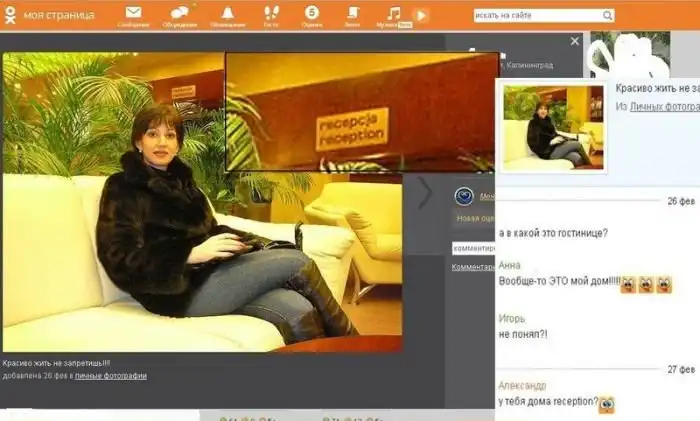Open 'личные фотографии' album link below photo

[x=111, y=376]
